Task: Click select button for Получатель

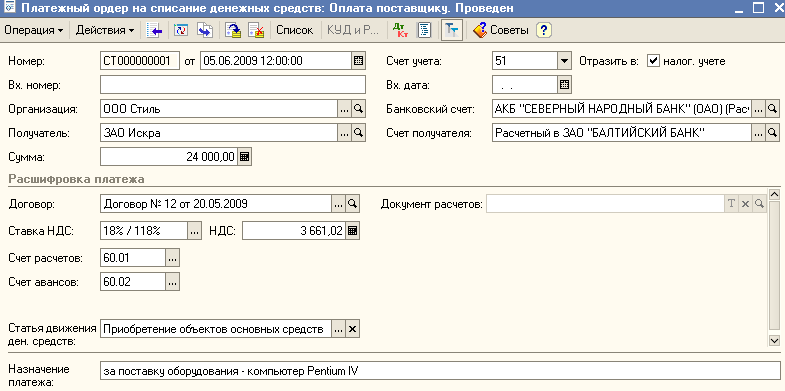Action: (344, 133)
